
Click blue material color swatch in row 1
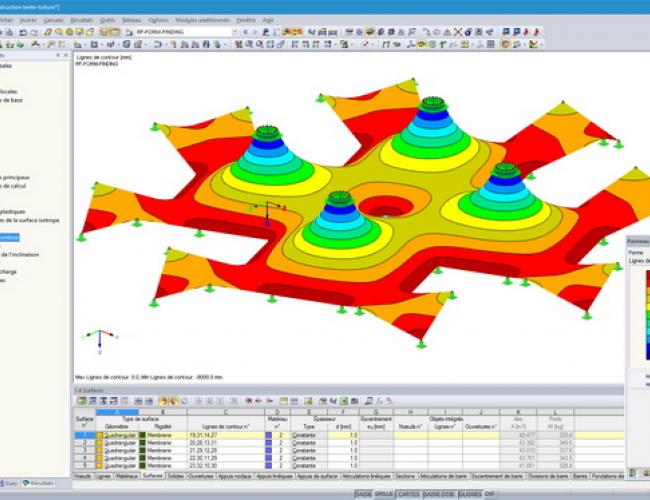click(x=269, y=436)
